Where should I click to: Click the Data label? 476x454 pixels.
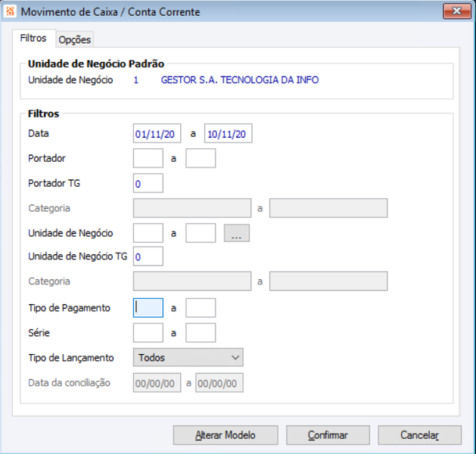pyautogui.click(x=39, y=133)
